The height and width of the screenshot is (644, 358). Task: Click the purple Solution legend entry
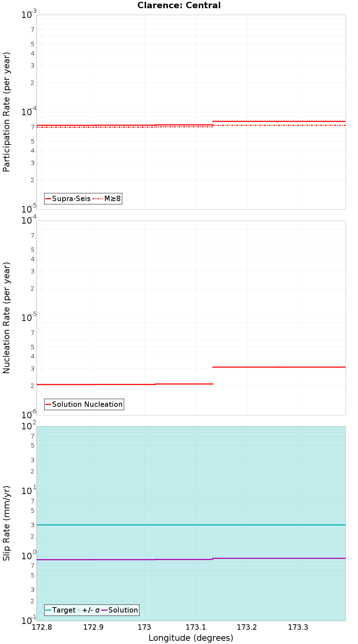120,610
